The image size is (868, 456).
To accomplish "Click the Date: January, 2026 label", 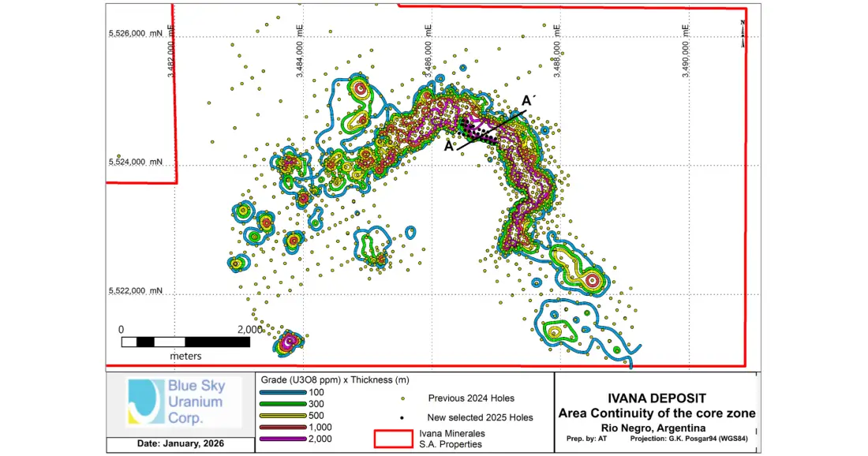I will [180, 444].
